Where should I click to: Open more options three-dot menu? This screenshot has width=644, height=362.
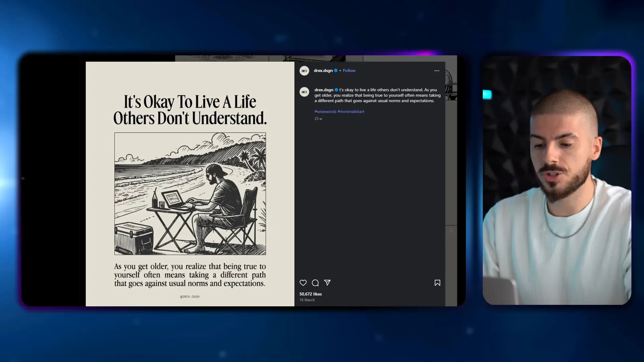436,71
